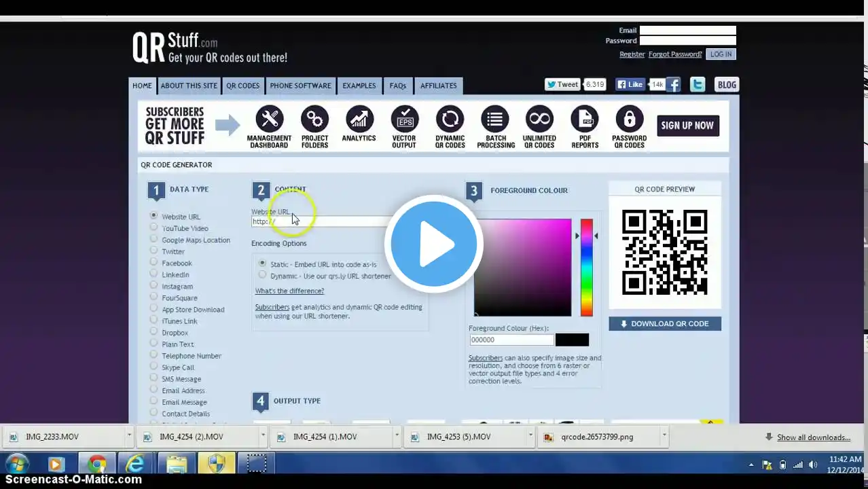Pick a colour in the foreground colour square

coord(522,268)
